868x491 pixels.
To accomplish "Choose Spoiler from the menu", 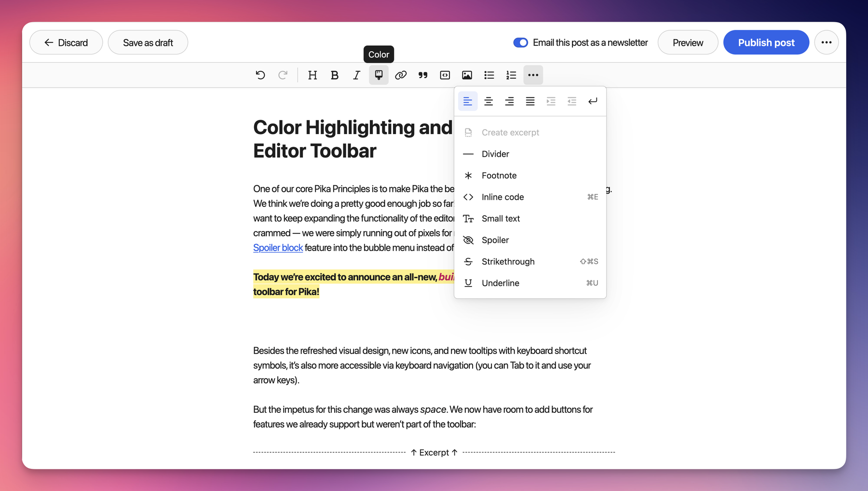I will [530, 240].
